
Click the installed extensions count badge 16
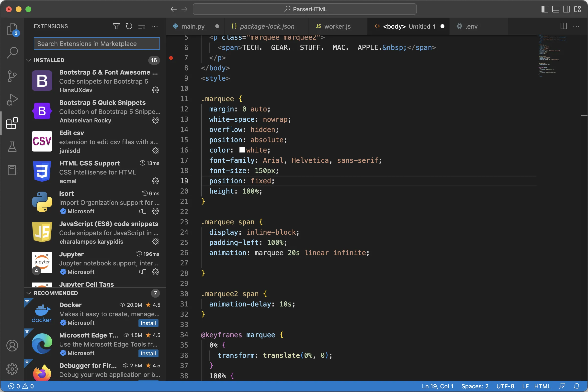154,60
